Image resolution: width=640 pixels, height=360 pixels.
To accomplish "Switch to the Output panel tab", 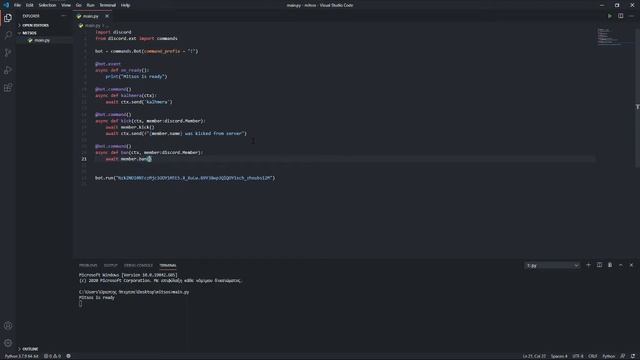I will click(x=110, y=265).
